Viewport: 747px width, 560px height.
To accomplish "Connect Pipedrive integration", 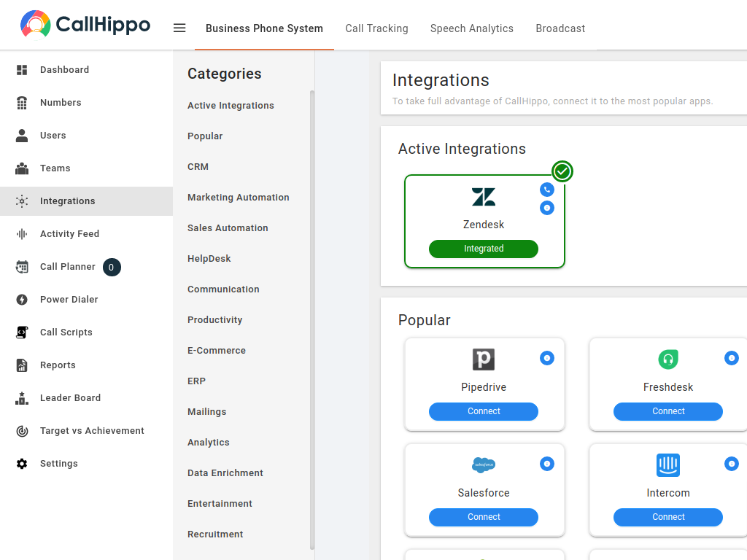I will (484, 411).
